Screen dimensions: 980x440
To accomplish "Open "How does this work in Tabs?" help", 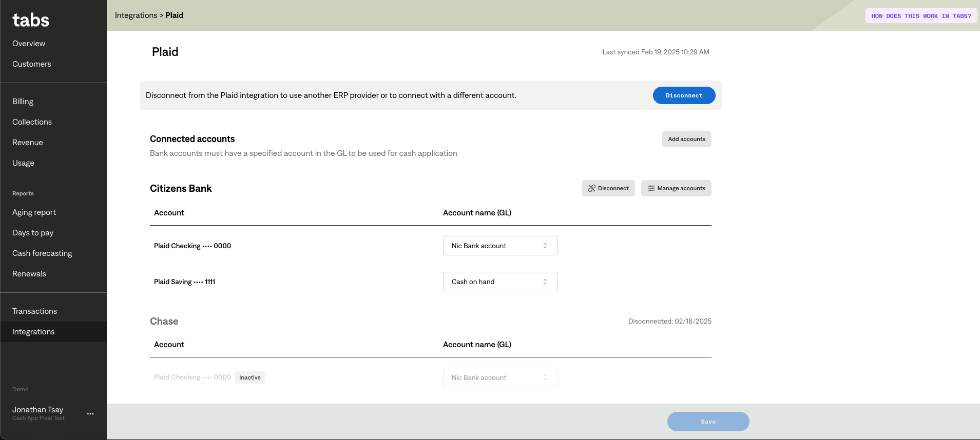I will point(921,16).
